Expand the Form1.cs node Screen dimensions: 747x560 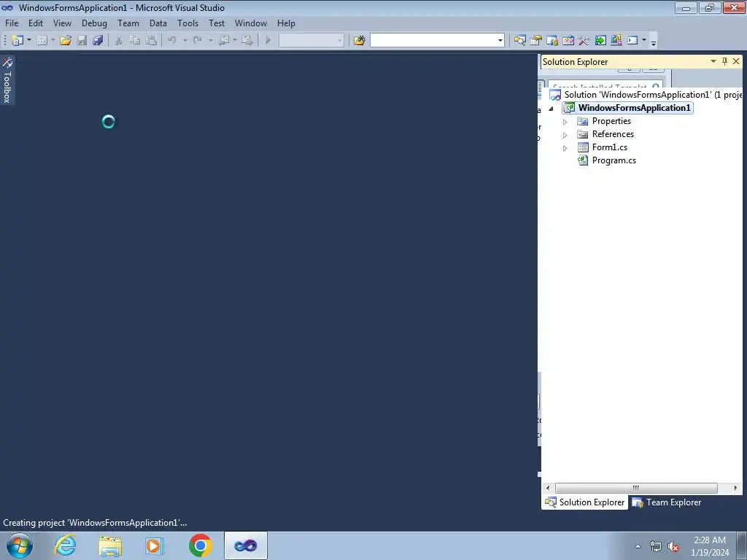coord(565,148)
